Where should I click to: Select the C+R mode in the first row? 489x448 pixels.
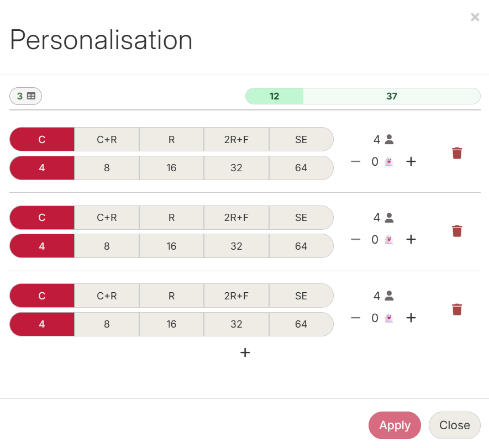[x=106, y=139]
